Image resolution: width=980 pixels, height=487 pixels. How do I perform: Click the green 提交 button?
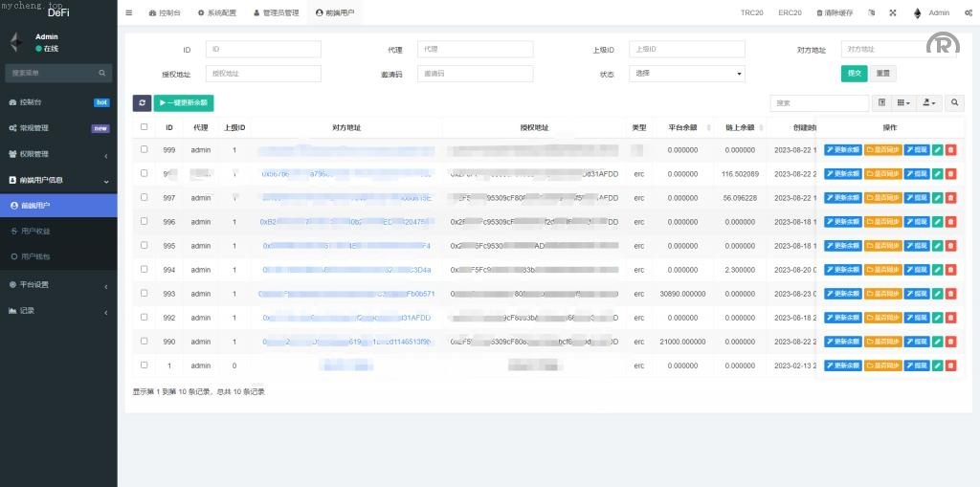(854, 74)
